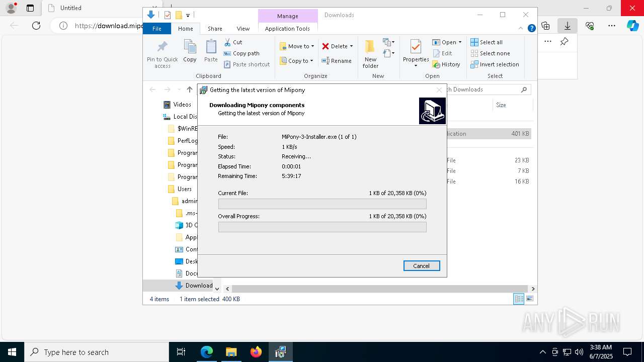644x362 pixels.
Task: Switch to details view button
Action: 519,299
